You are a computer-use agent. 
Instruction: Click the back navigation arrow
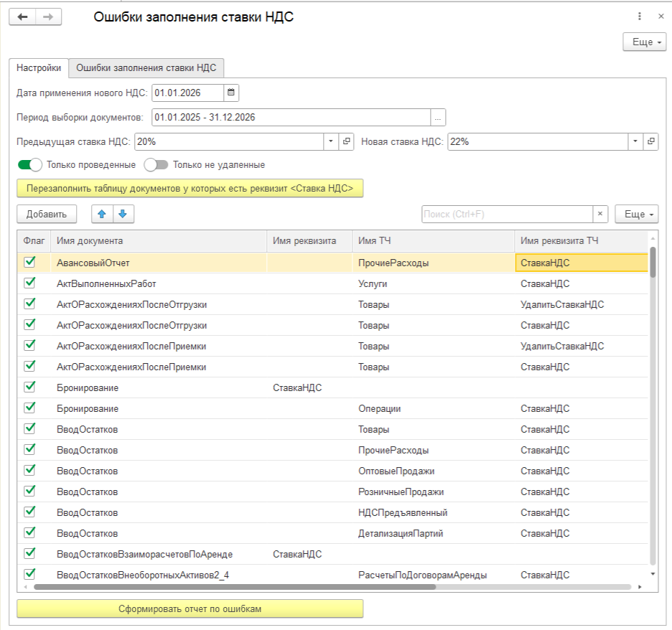point(22,17)
